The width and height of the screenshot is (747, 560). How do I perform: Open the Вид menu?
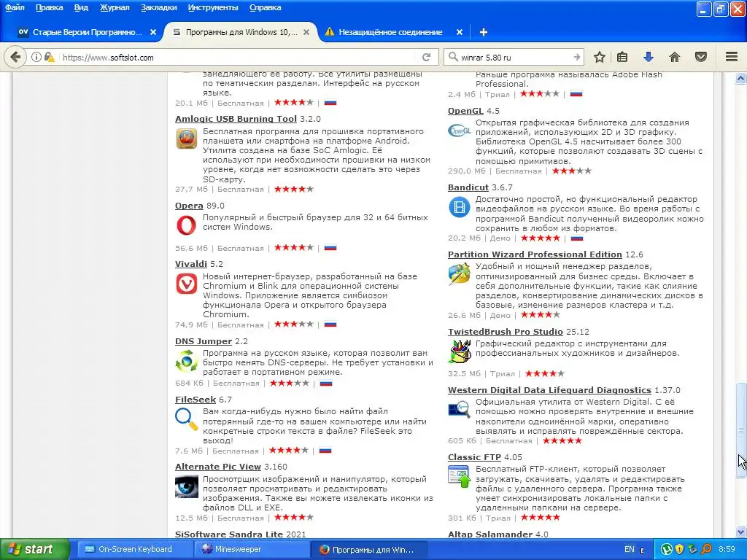[82, 7]
